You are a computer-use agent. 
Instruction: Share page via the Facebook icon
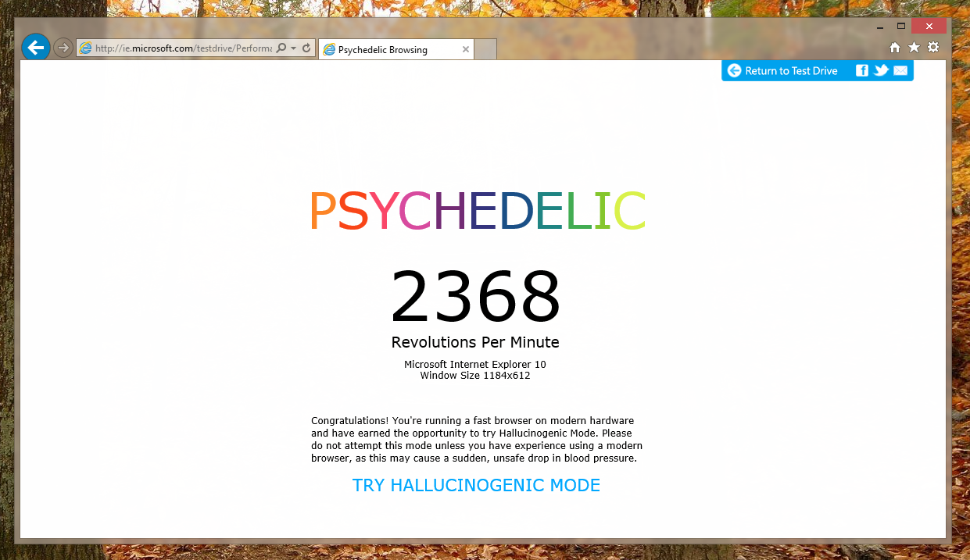(862, 71)
